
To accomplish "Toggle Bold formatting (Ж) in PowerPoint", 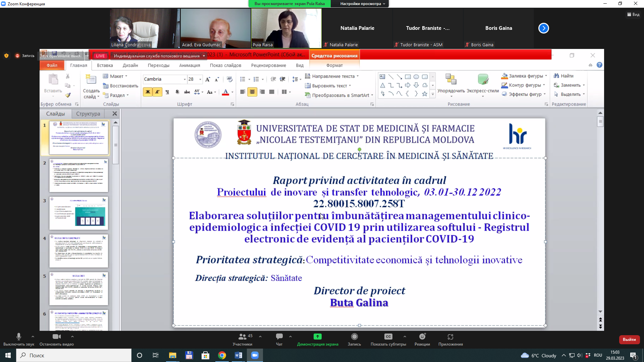I will coord(148,92).
